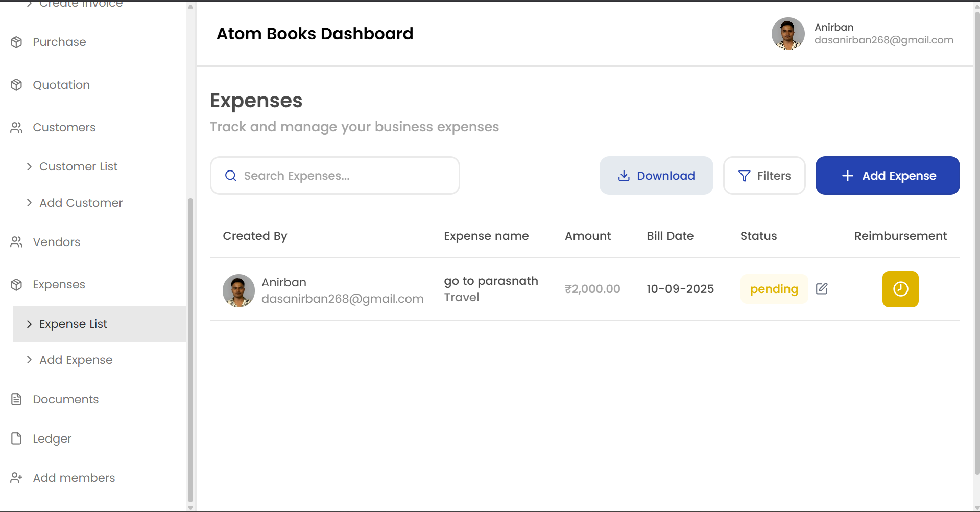Image resolution: width=980 pixels, height=512 pixels.
Task: Click the Quotation box icon in the sidebar
Action: pos(16,85)
